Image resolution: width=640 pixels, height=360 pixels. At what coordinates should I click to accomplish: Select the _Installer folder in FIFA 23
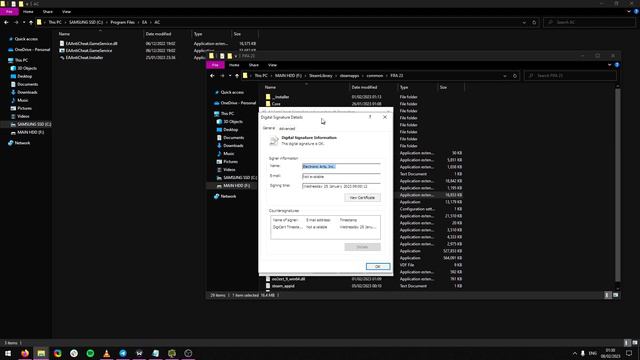pos(280,97)
